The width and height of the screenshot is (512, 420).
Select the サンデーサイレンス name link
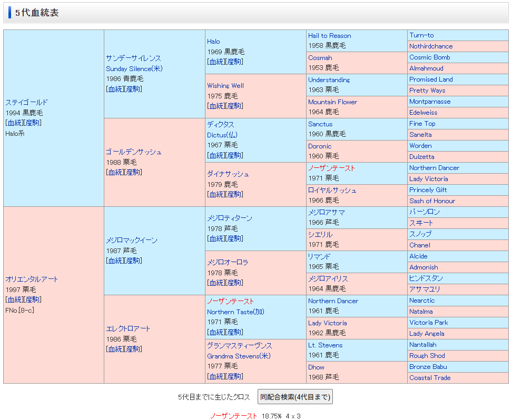pos(133,58)
